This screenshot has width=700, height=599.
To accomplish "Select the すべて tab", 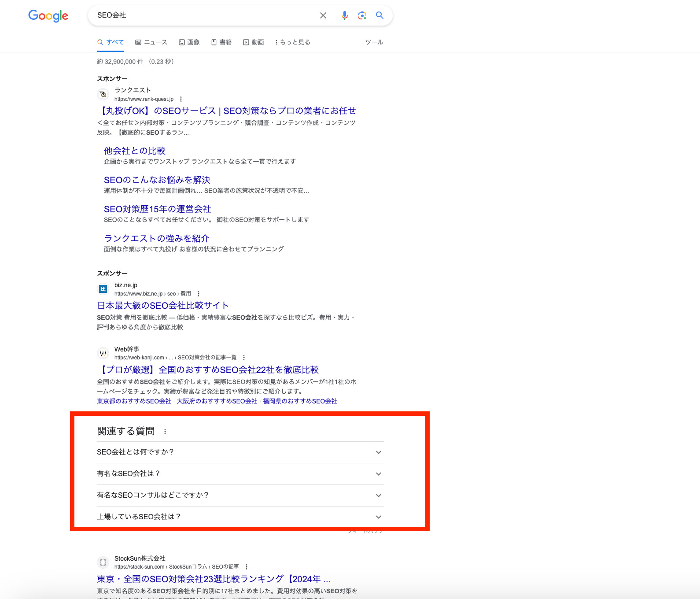I will pyautogui.click(x=111, y=42).
